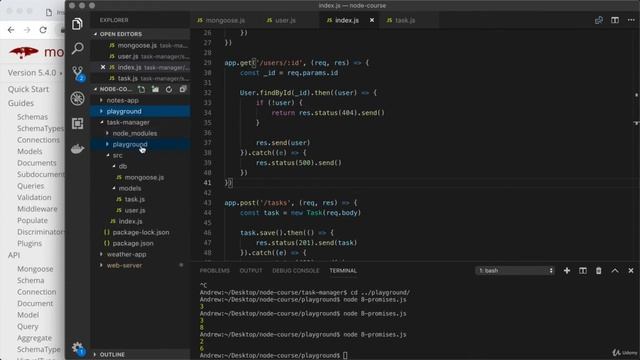The image size is (640, 360).
Task: Open package.json in explorer
Action: click(x=140, y=243)
